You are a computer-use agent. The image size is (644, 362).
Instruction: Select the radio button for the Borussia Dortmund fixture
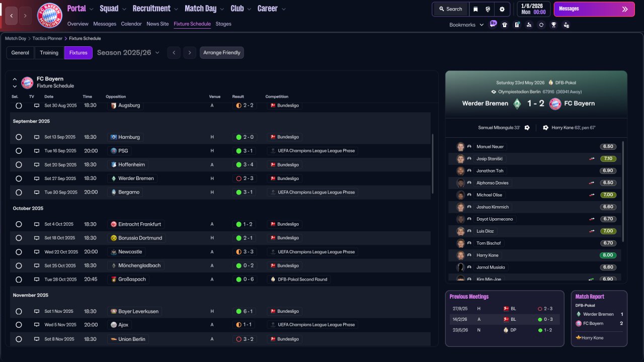click(x=19, y=238)
